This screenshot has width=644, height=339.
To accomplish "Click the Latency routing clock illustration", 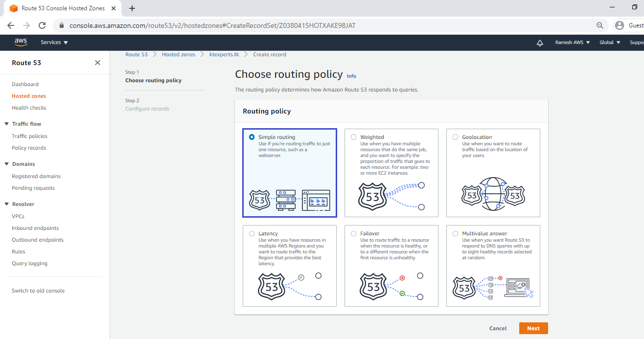I will click(x=290, y=286).
